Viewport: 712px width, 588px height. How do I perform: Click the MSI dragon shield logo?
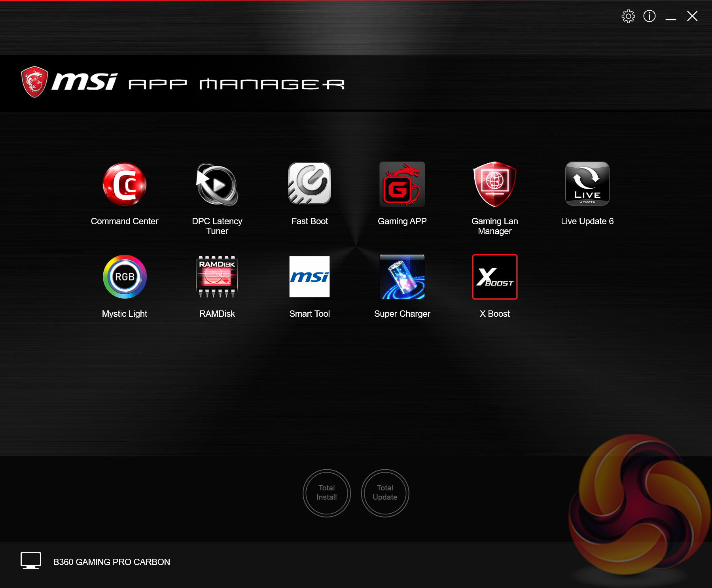(34, 82)
